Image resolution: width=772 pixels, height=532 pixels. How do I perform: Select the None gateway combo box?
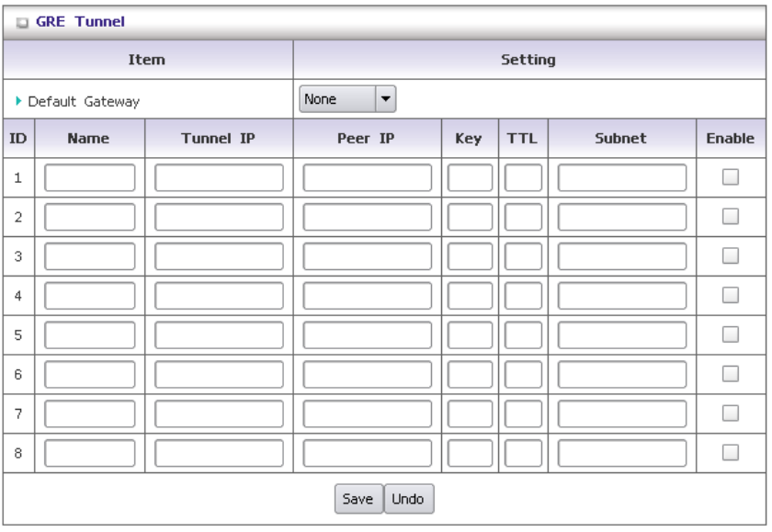click(347, 99)
